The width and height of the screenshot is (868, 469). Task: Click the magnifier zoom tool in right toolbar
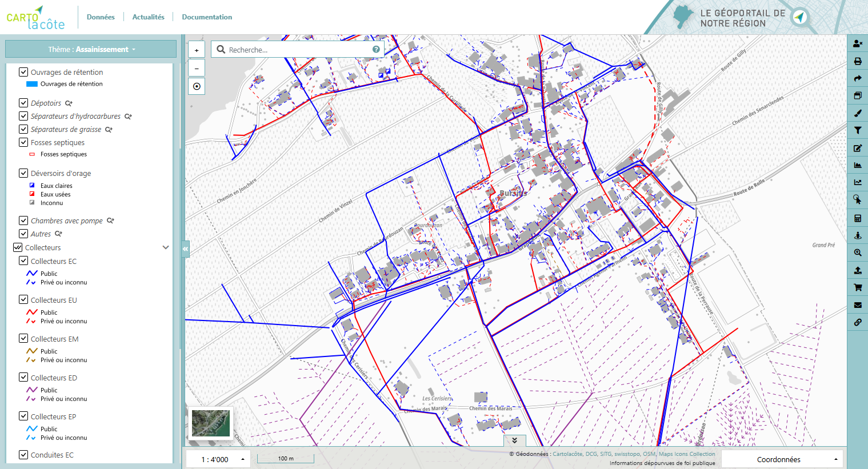pyautogui.click(x=858, y=252)
